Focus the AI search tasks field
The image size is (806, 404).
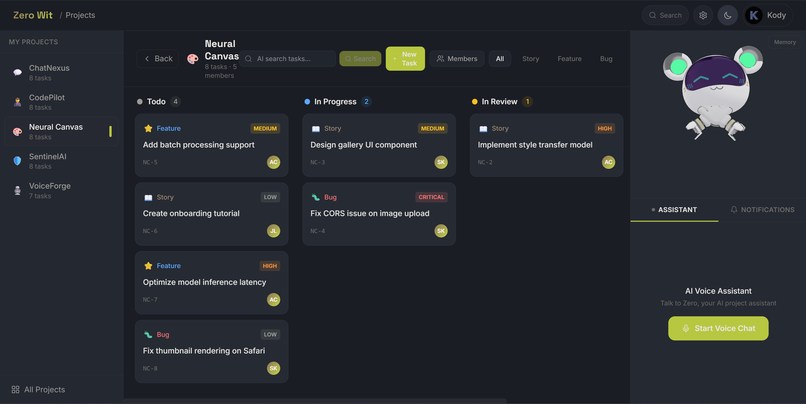coord(288,59)
